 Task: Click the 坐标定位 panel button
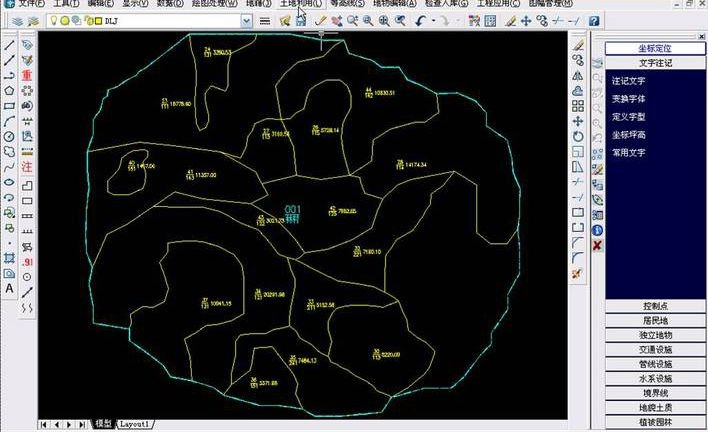point(655,48)
